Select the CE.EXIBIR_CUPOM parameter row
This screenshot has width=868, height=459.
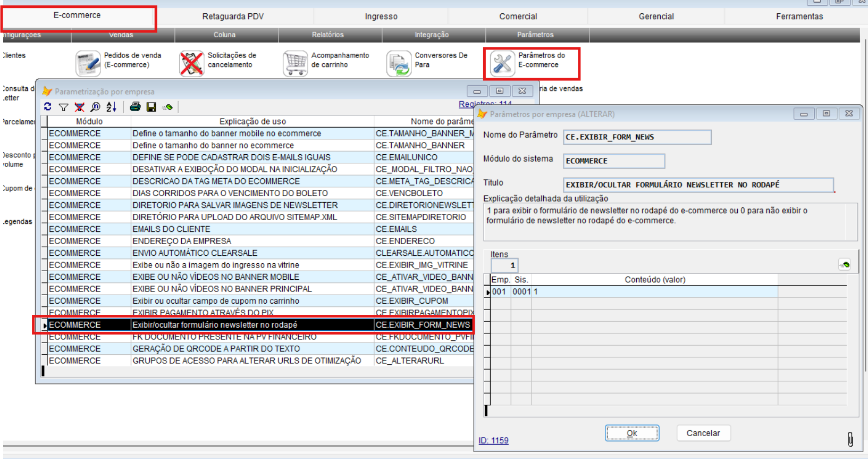pos(411,301)
